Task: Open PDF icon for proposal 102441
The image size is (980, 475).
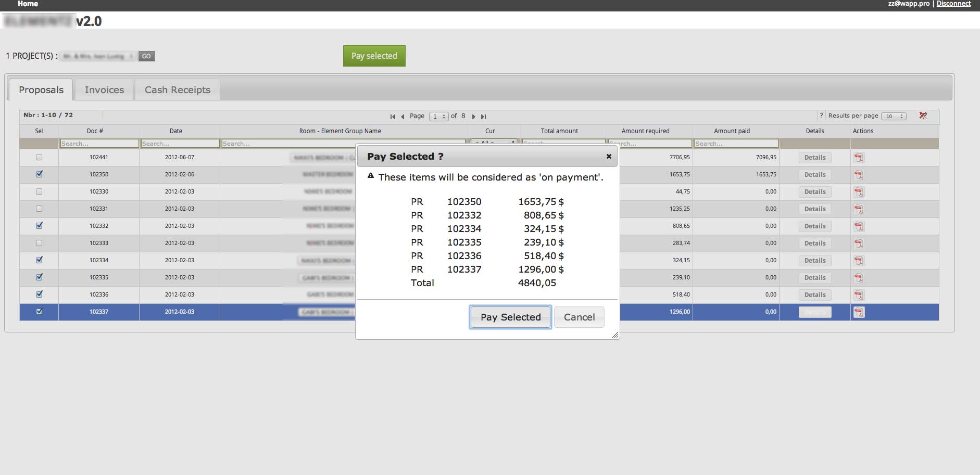Action: coord(859,157)
